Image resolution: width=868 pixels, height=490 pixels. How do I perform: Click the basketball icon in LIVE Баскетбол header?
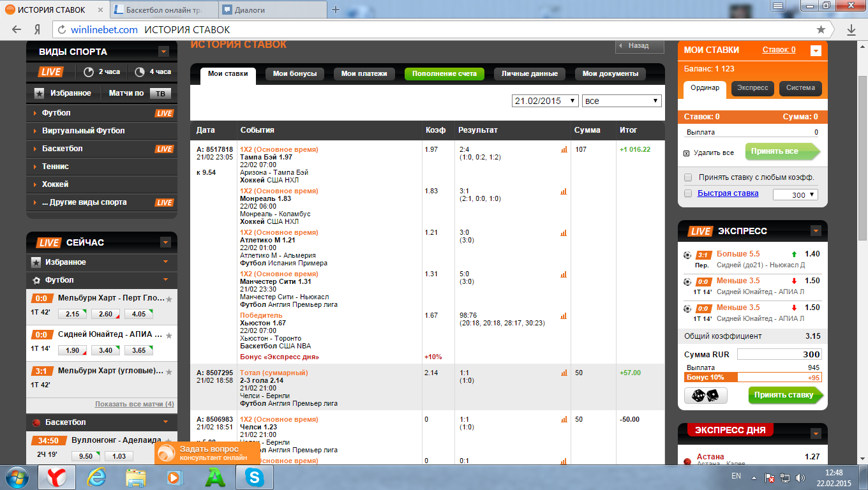(x=36, y=422)
